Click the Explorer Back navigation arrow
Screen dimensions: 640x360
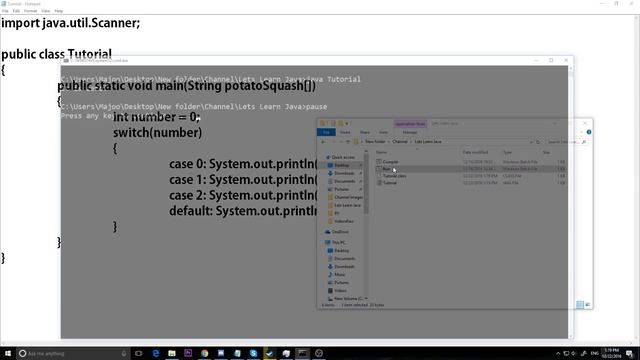[x=323, y=142]
